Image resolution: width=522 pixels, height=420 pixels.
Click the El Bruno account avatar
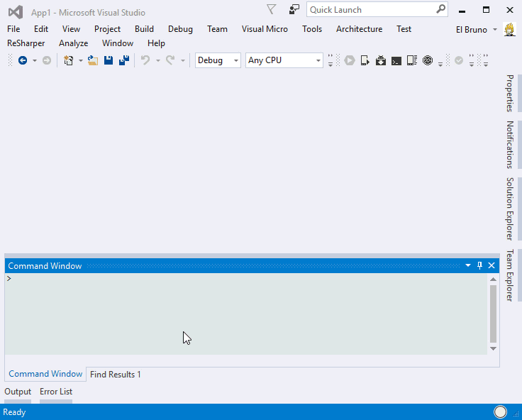[509, 29]
